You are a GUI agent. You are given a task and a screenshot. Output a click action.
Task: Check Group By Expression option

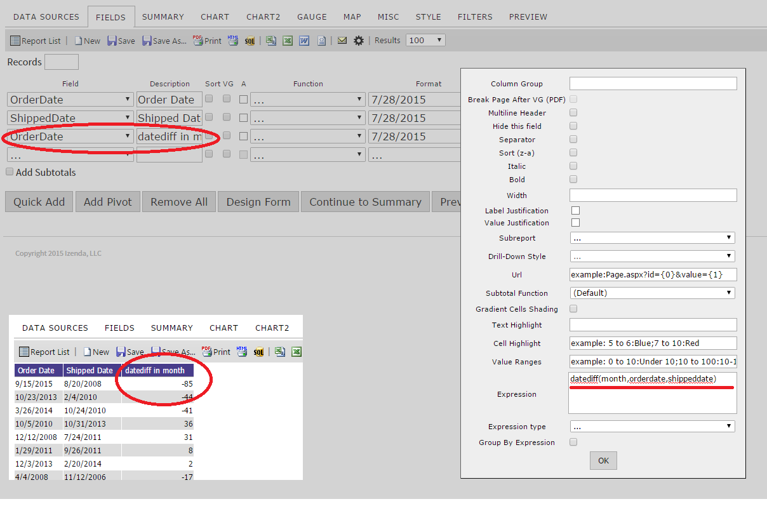click(573, 442)
